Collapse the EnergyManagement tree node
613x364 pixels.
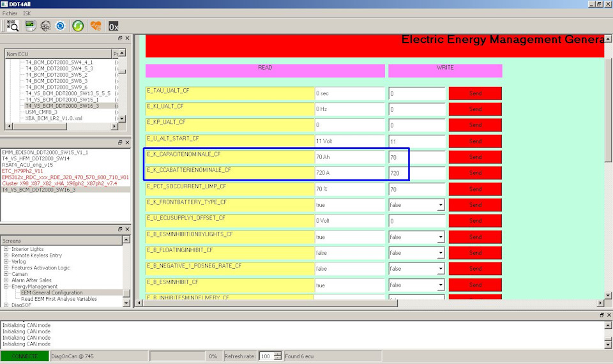tap(6, 287)
